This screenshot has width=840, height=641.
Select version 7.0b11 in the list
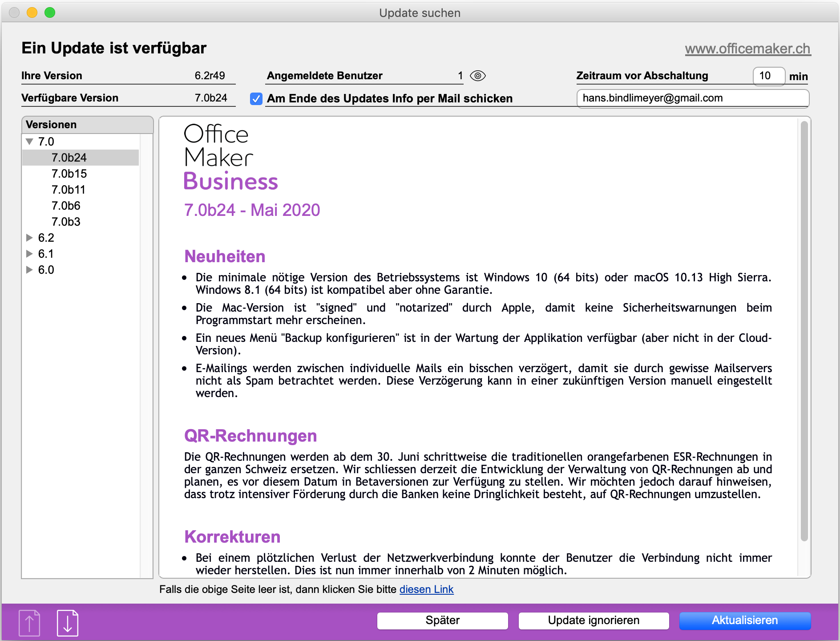[x=81, y=190]
